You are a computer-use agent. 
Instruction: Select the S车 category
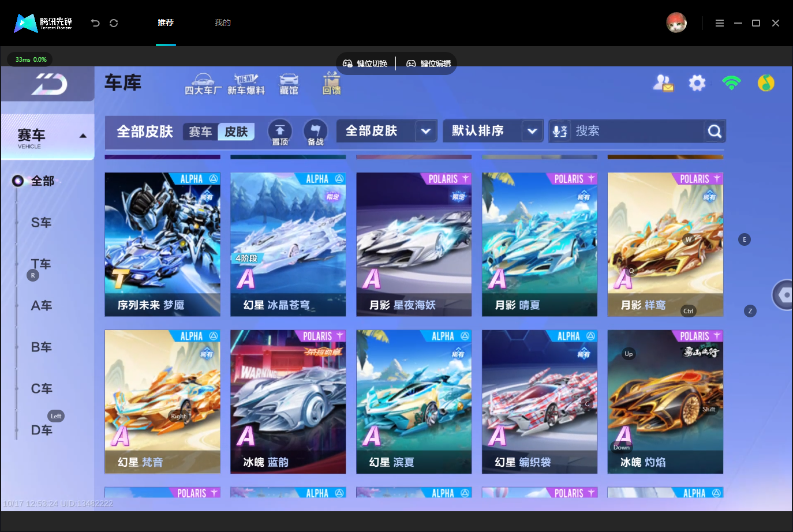point(42,223)
